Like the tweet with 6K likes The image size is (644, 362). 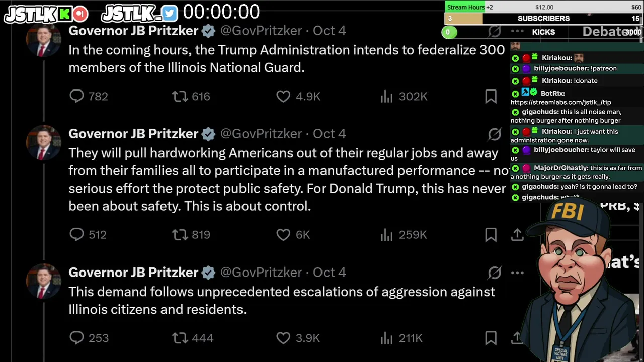coord(283,234)
